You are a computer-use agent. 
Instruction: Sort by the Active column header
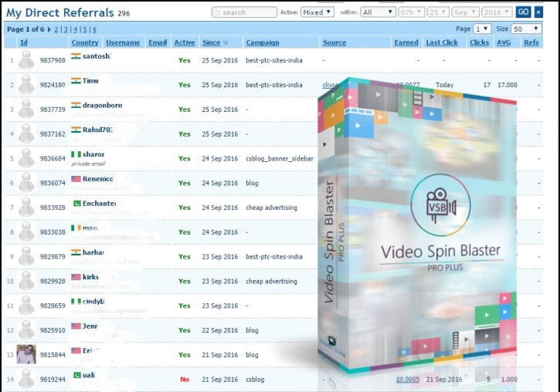(x=185, y=42)
